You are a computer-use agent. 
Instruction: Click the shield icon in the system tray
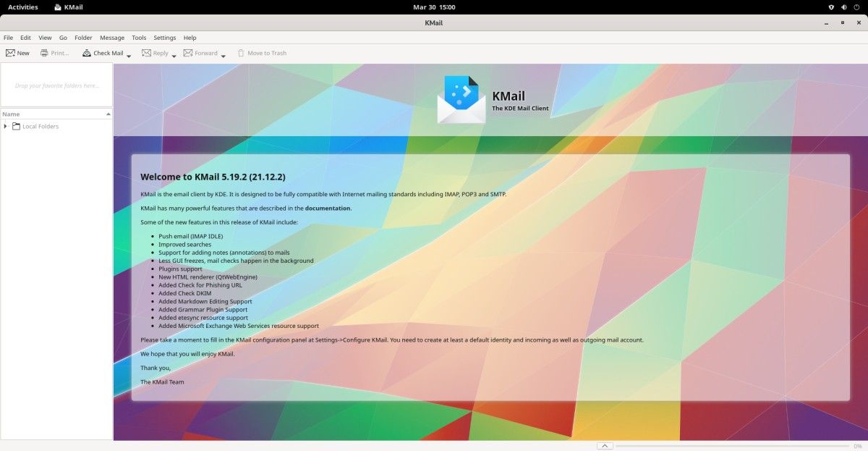tap(830, 7)
